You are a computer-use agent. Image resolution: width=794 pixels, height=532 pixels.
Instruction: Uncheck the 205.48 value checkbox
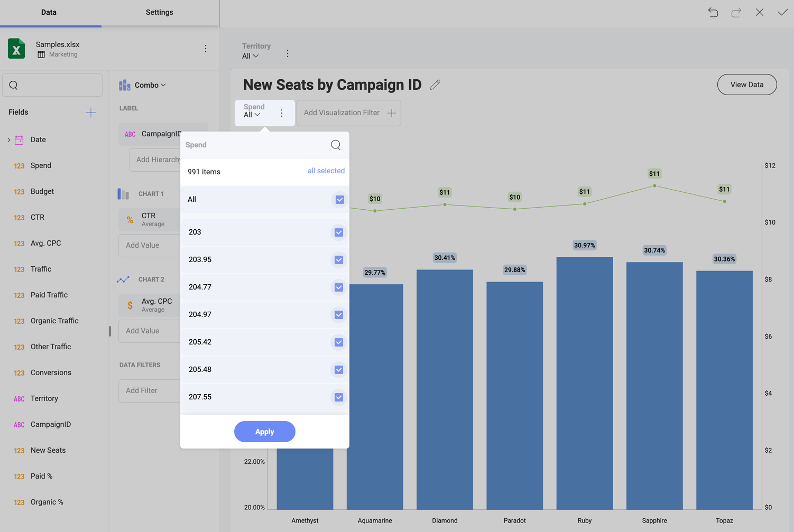point(339,370)
